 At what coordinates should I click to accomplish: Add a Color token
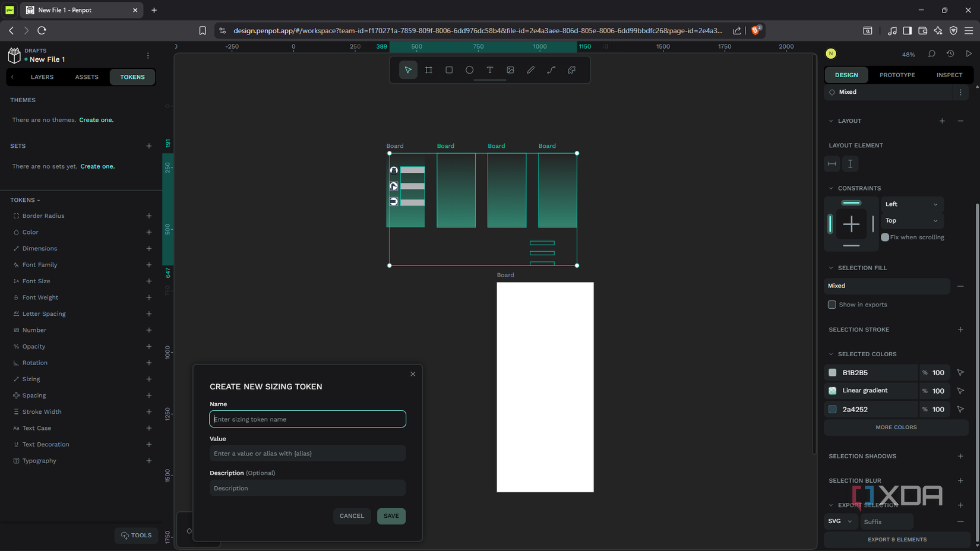(x=149, y=232)
